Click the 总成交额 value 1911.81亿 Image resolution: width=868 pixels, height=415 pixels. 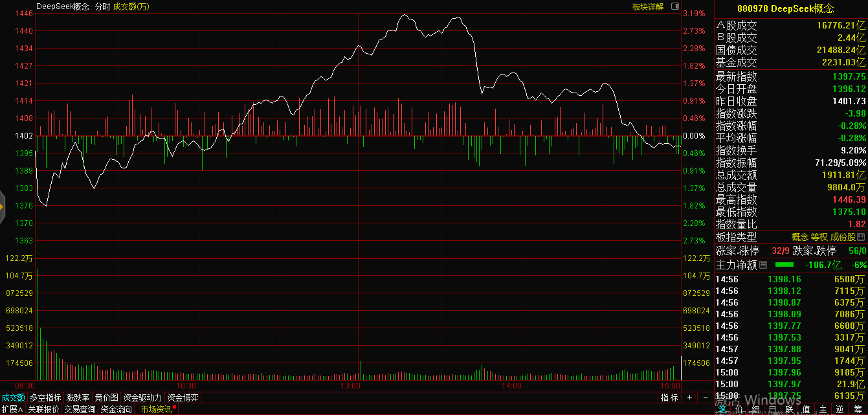coord(844,175)
